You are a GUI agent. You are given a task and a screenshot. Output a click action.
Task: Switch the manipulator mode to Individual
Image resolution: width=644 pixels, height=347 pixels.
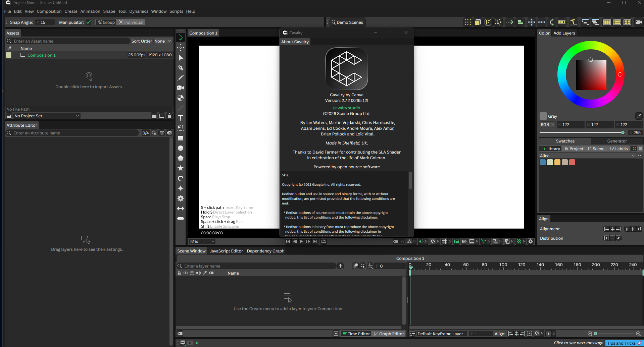(x=131, y=22)
